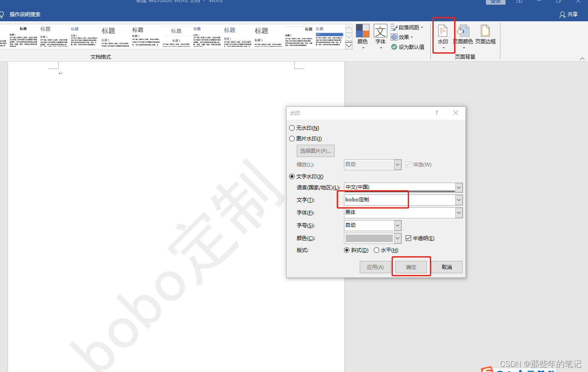Click the gray 颜色 swatch in dialog
This screenshot has height=372, width=588.
click(x=369, y=238)
